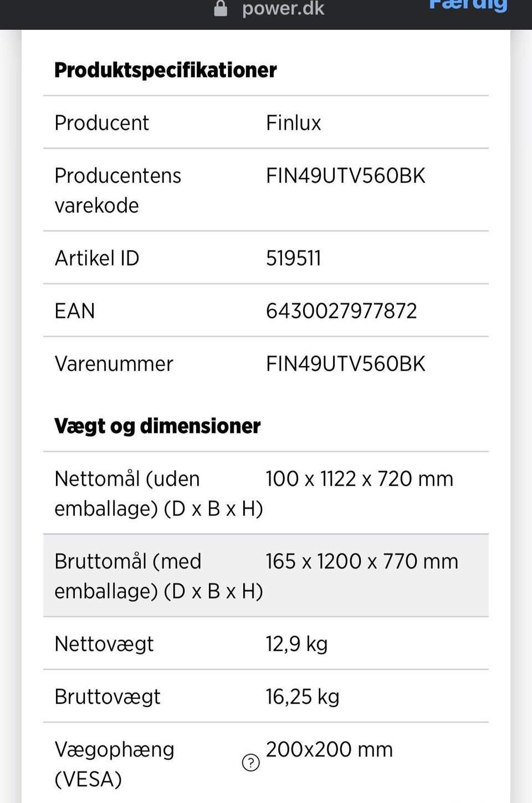Select the Vægophæng (VESA) label

(x=114, y=764)
